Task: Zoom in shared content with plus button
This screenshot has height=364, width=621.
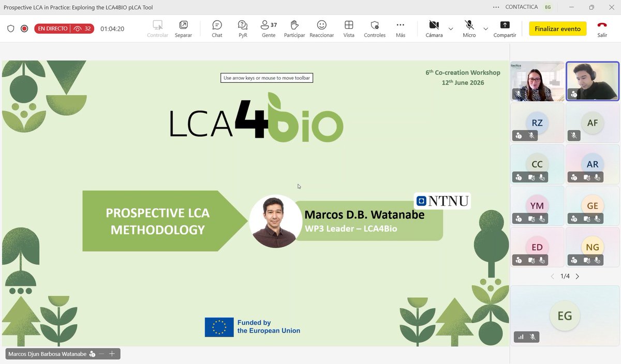Action: 112,354
